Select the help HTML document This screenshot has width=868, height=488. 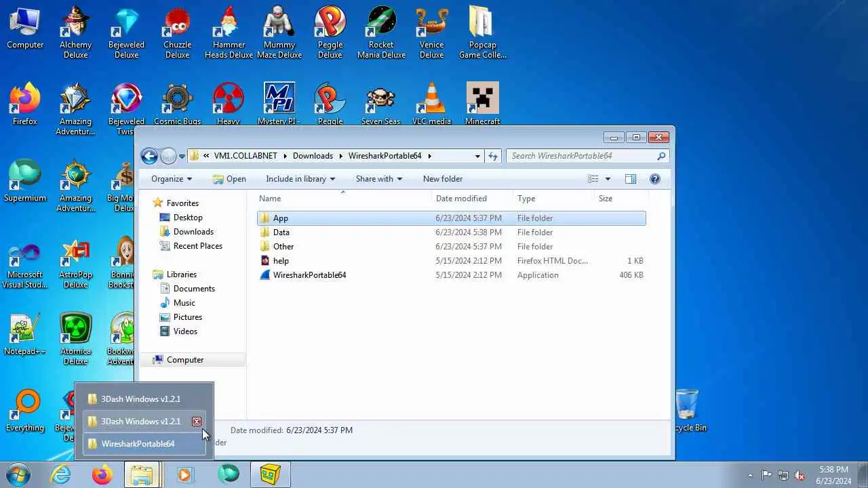point(451,261)
